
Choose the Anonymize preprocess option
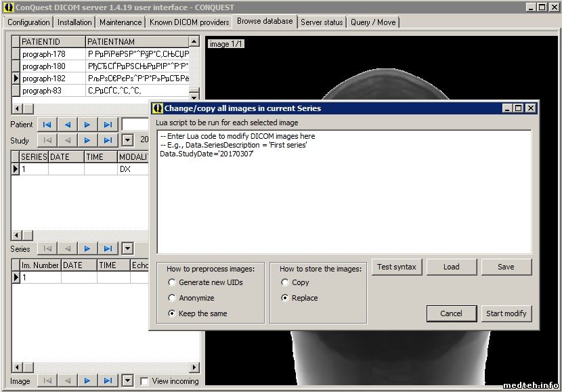pos(172,298)
